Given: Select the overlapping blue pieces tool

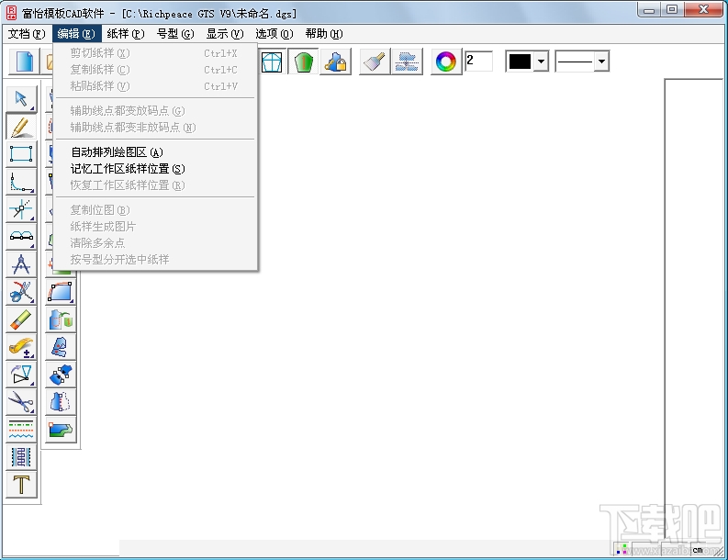Looking at the screenshot, I should point(61,347).
